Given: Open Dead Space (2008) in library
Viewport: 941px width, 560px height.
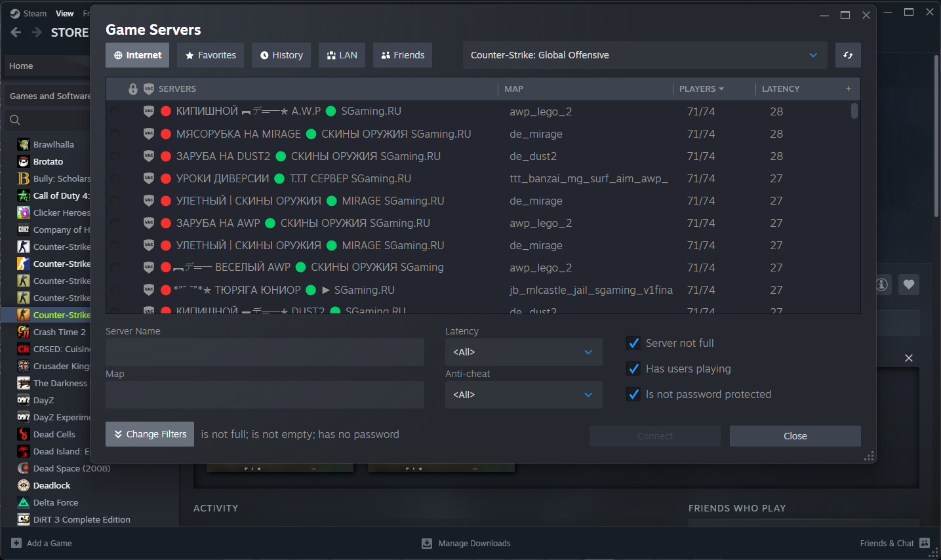Looking at the screenshot, I should tap(71, 468).
